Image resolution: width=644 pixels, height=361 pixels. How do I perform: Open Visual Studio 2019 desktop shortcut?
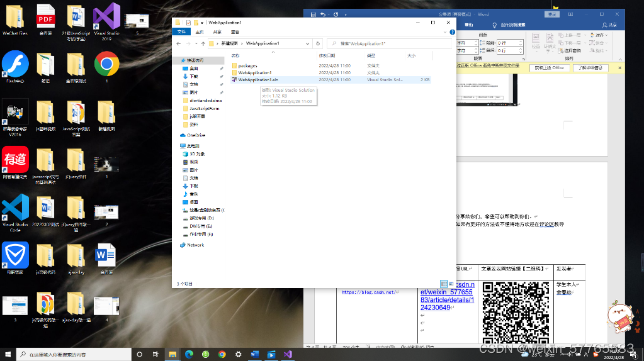[x=107, y=22]
